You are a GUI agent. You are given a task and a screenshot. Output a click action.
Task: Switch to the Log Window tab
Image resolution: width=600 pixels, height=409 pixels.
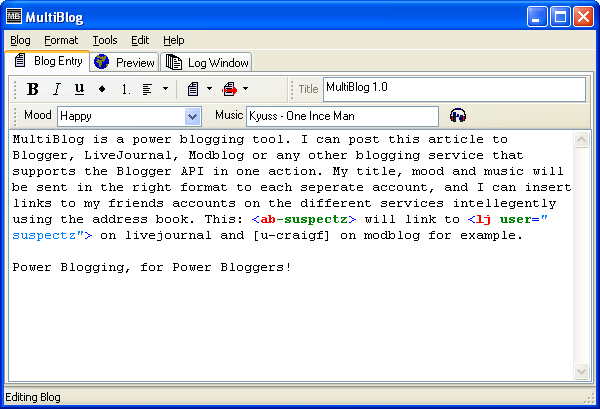(207, 62)
